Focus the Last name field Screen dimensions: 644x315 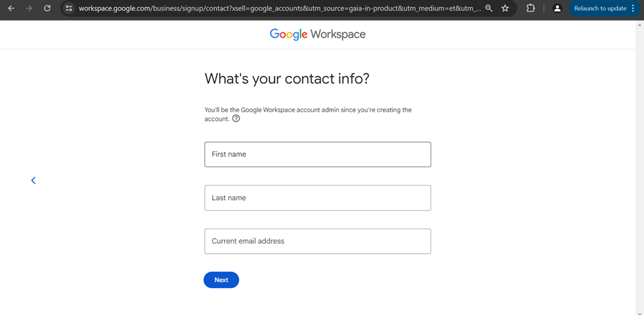[x=318, y=198]
